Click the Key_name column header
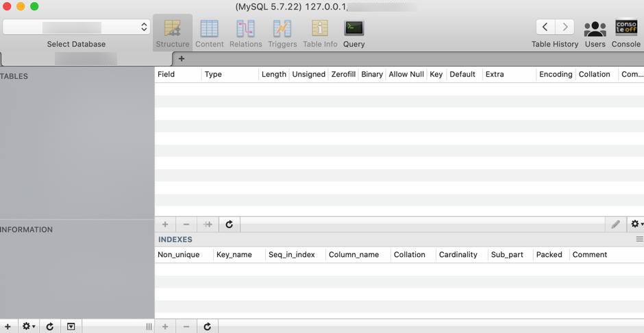The width and height of the screenshot is (644, 333). click(240, 255)
